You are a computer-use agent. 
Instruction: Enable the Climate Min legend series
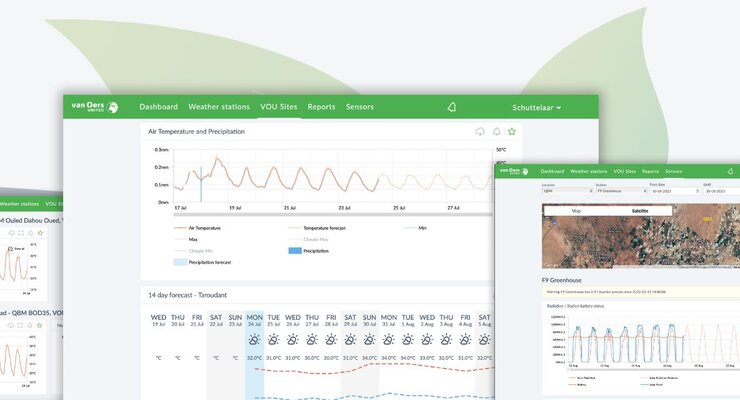[x=193, y=251]
